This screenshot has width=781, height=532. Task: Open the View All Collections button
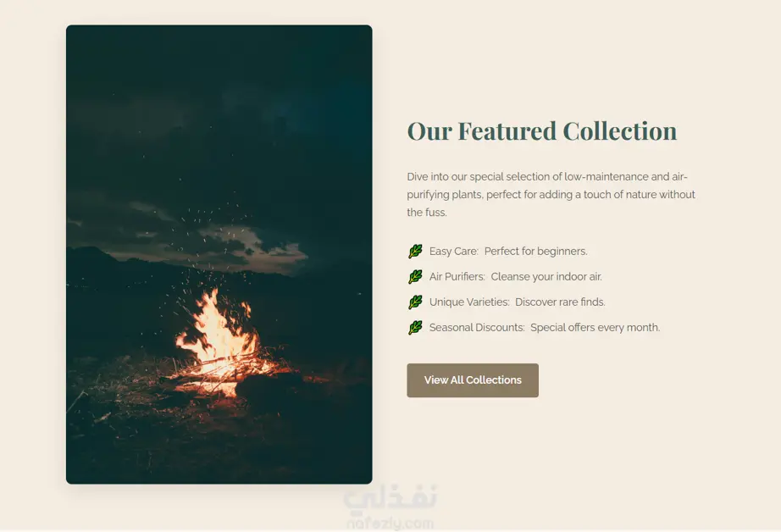pyautogui.click(x=473, y=380)
